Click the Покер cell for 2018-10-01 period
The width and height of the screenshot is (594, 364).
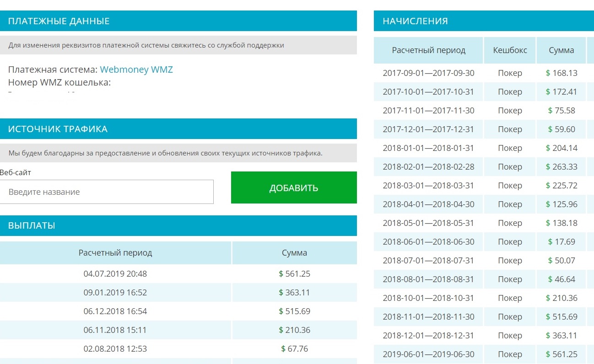point(510,298)
